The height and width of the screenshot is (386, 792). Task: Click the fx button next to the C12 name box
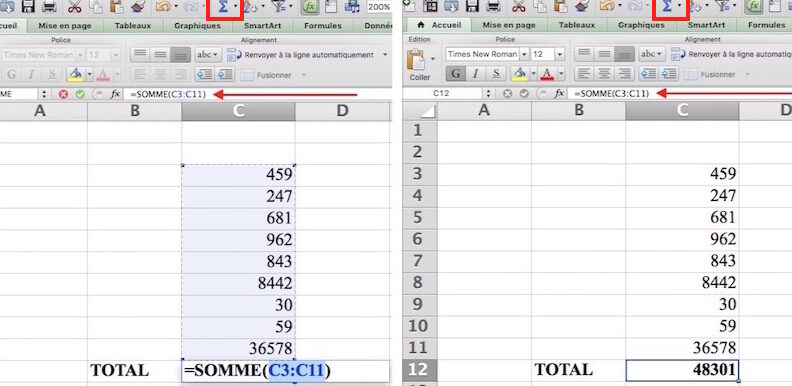coord(559,93)
